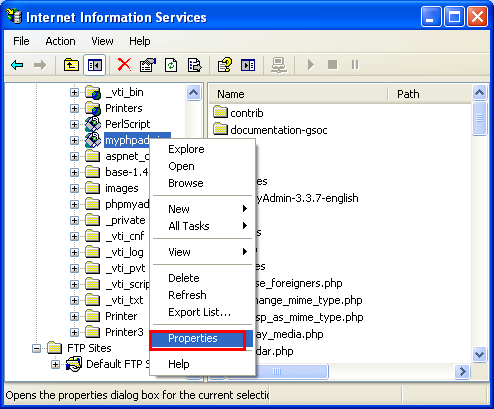494x409 pixels.
Task: Toggle the Show/Hide Console Tree icon
Action: click(x=95, y=65)
